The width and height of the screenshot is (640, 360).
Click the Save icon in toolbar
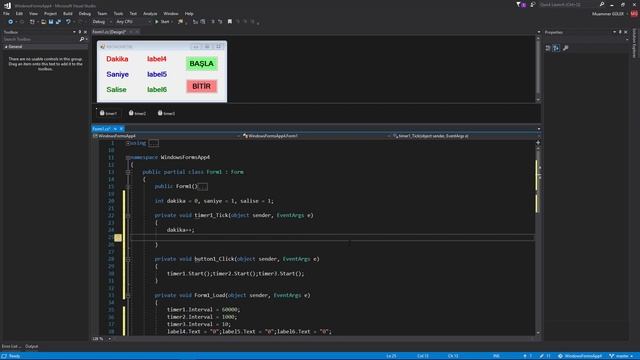51,22
